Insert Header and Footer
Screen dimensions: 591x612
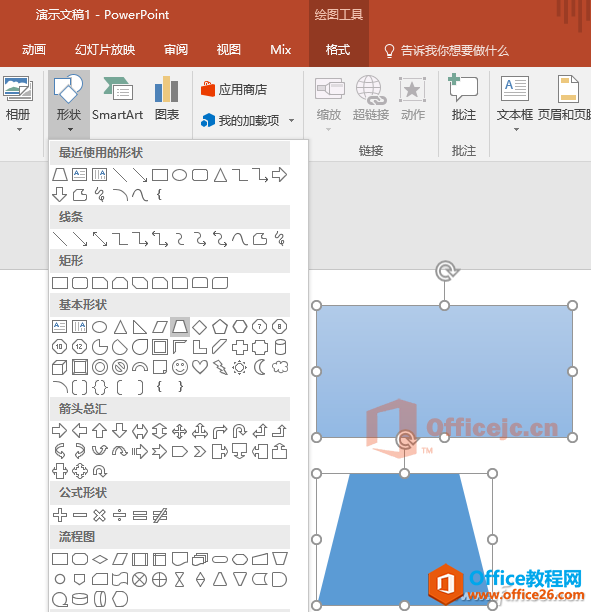tap(565, 98)
